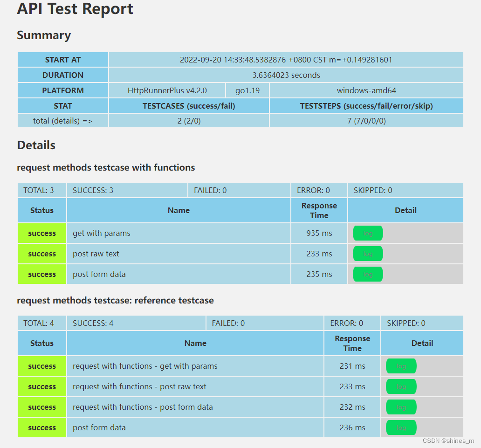Open the log for 'get with params'
481x448 pixels.
tap(367, 233)
